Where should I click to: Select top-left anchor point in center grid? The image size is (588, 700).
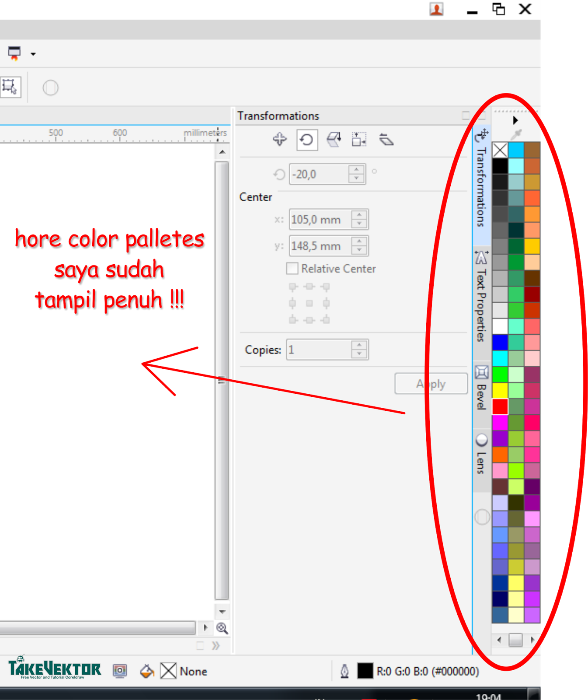(293, 287)
